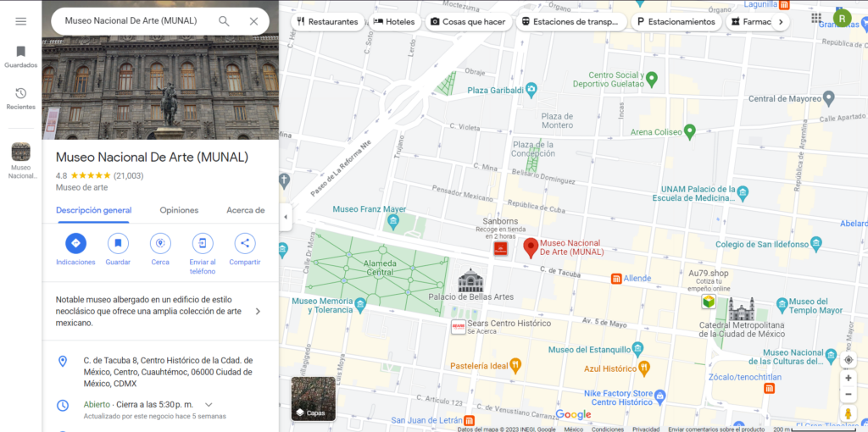Click the Sanborns store marker

coord(500,249)
